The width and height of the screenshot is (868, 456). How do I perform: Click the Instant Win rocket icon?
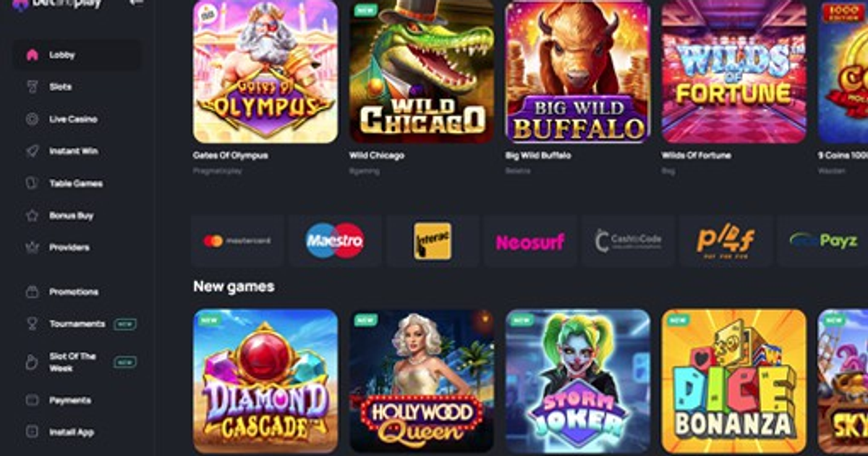[x=32, y=151]
